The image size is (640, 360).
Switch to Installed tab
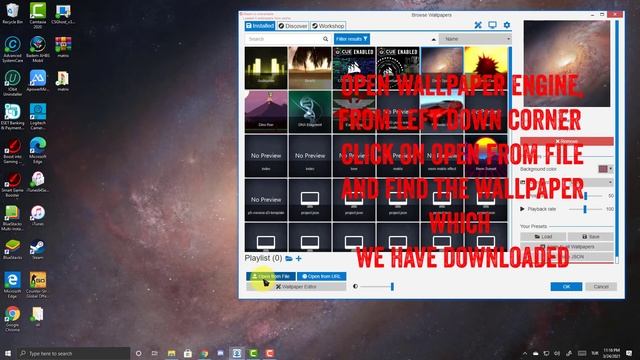coord(260,26)
